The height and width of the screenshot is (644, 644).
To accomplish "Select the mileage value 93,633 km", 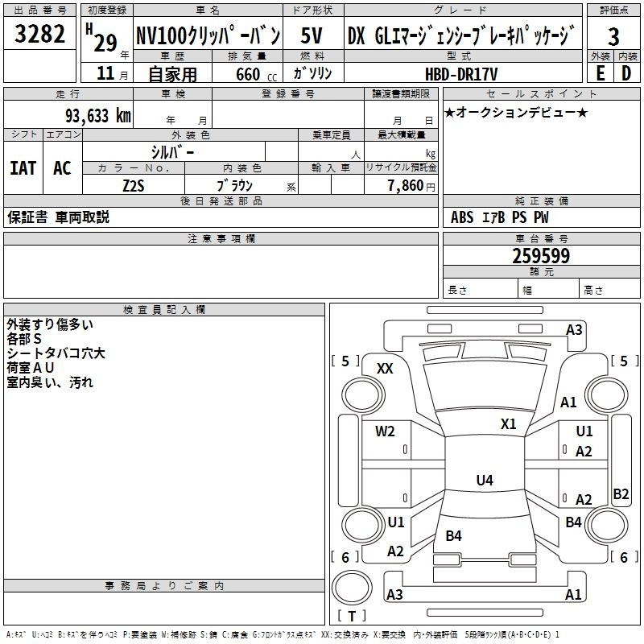I will coord(97,116).
